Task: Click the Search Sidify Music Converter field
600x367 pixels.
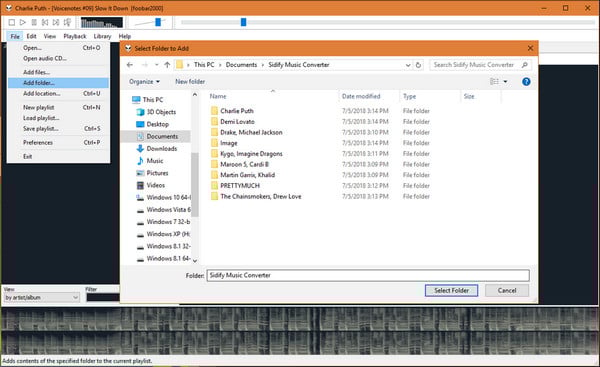Action: click(x=480, y=65)
